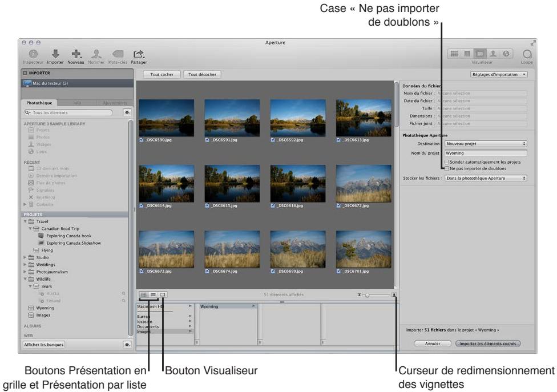557x392 pixels.
Task: Select Wyoming project in sidebar
Action: coord(45,308)
